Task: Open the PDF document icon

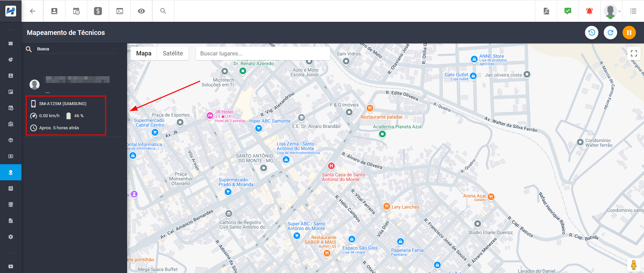Action: [x=546, y=11]
